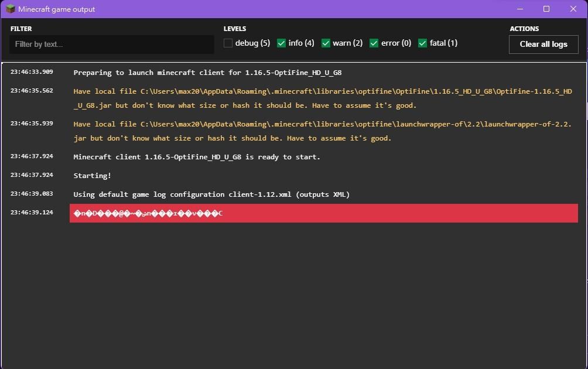Click the 'Using default game log configuration' line
This screenshot has height=369, width=588.
coord(211,194)
